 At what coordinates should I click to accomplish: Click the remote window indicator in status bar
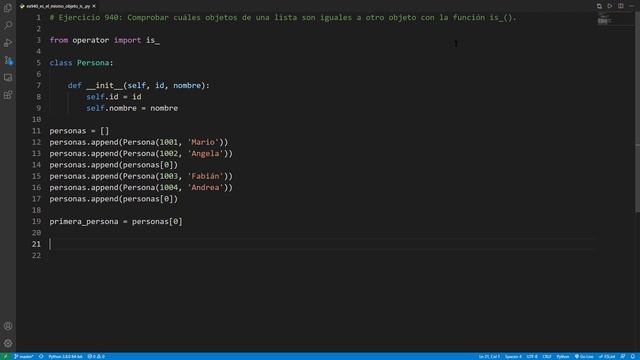click(x=5, y=356)
